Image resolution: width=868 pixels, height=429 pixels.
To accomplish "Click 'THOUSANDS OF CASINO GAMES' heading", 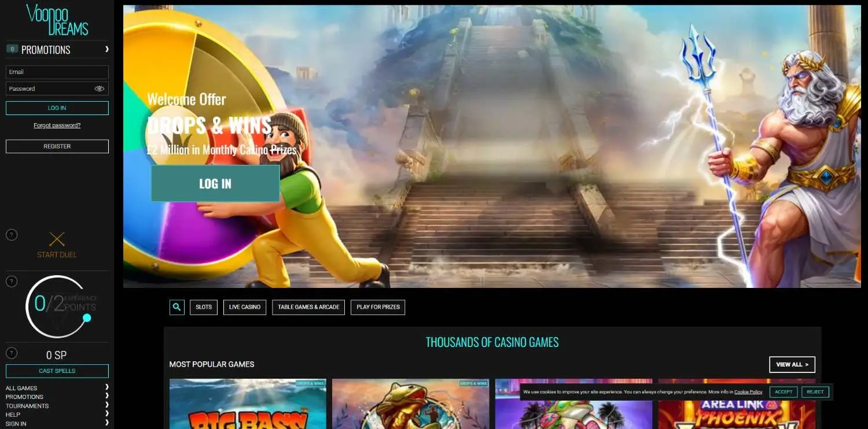I will click(492, 342).
